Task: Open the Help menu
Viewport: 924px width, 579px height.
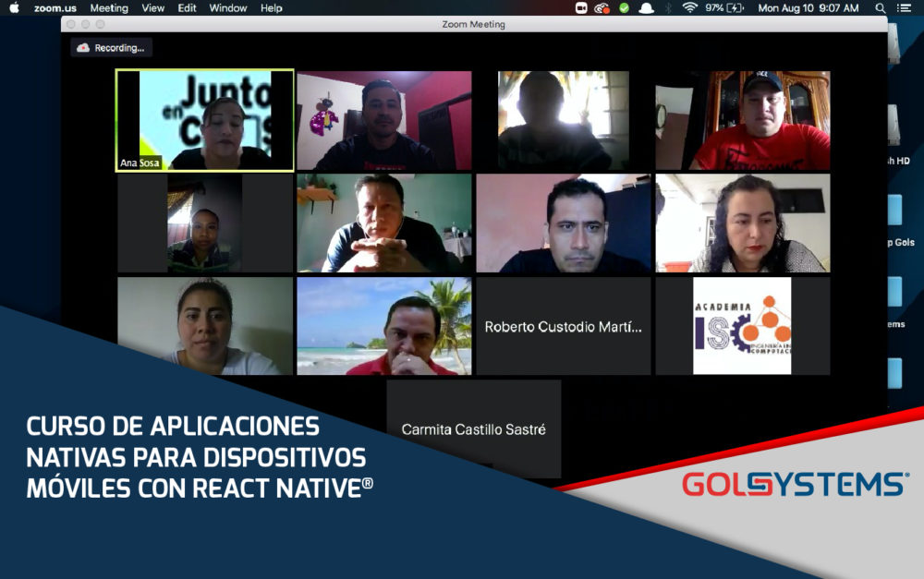Action: click(272, 8)
